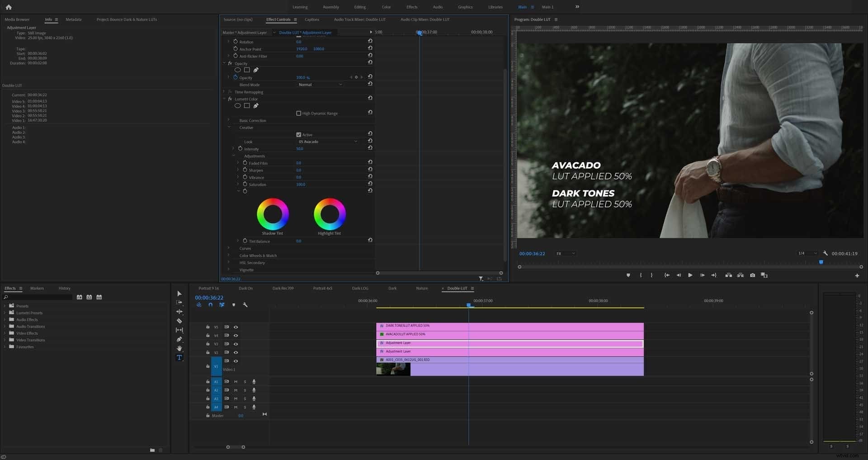The image size is (868, 460).
Task: Click the Export Frame camera icon
Action: pyautogui.click(x=753, y=275)
